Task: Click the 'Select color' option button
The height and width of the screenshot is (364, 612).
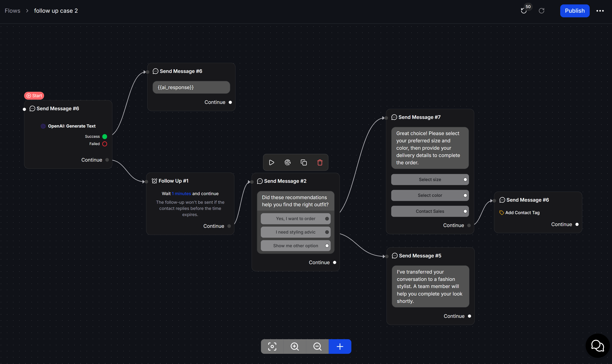Action: [x=430, y=195]
